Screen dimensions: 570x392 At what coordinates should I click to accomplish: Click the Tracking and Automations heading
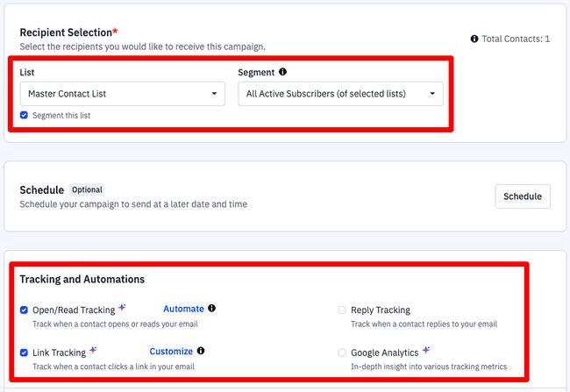(x=82, y=279)
